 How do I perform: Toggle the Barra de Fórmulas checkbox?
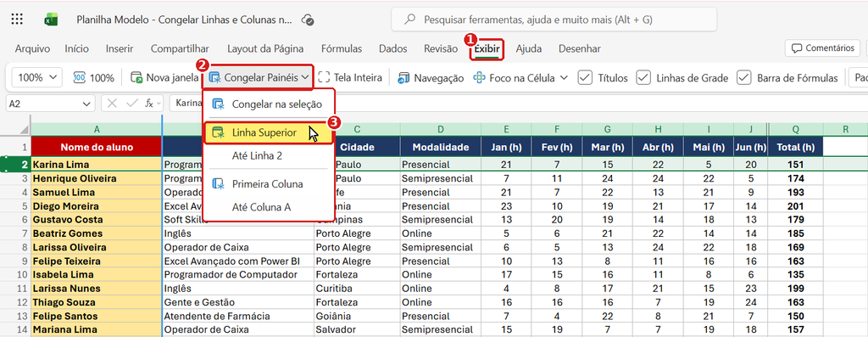[x=743, y=77]
